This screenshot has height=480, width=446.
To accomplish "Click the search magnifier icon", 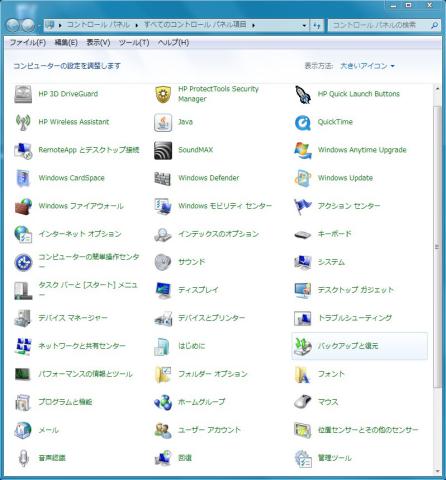I will (x=435, y=25).
